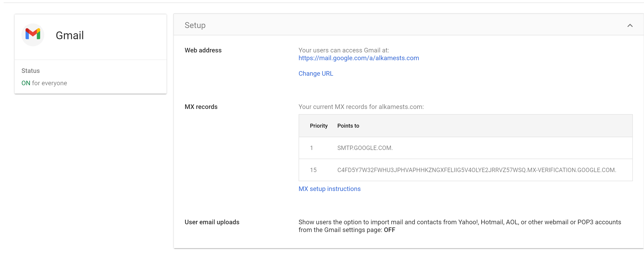Click the green ON status text

point(26,83)
